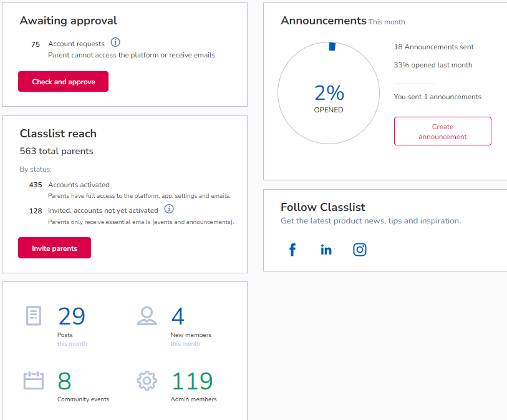The image size is (507, 420).
Task: Click the 2% opened progress ring
Action: coord(329,93)
